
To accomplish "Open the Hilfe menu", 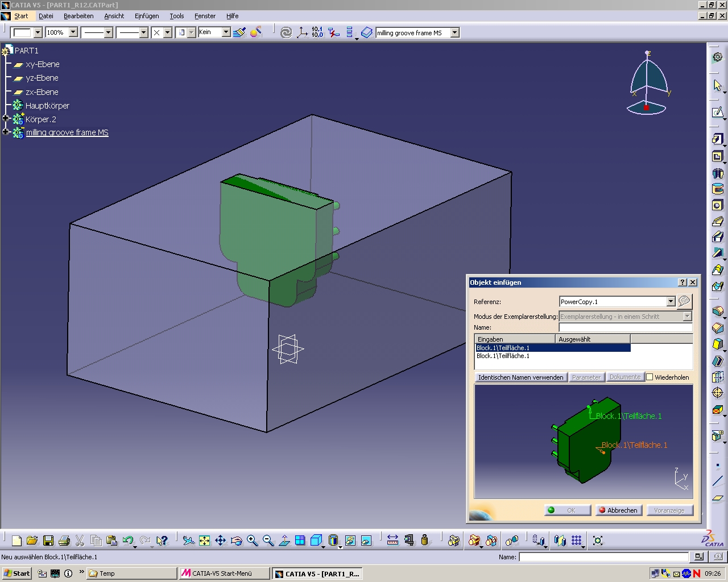I will pyautogui.click(x=232, y=16).
